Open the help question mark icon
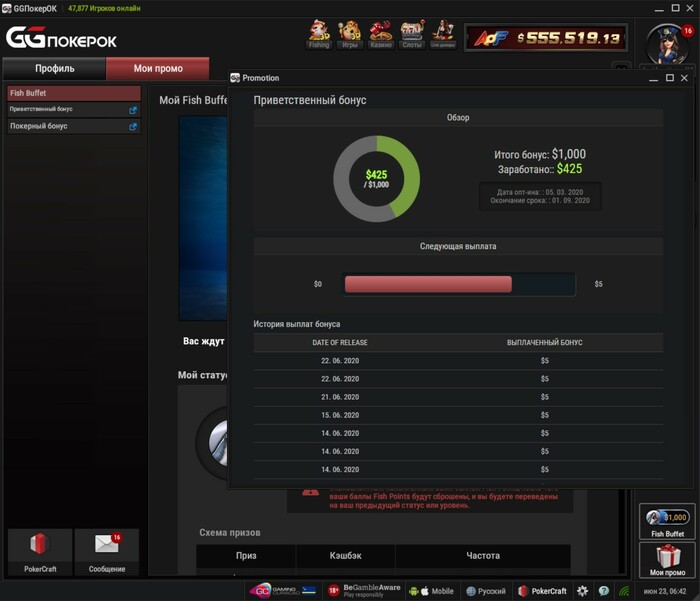 pyautogui.click(x=604, y=591)
